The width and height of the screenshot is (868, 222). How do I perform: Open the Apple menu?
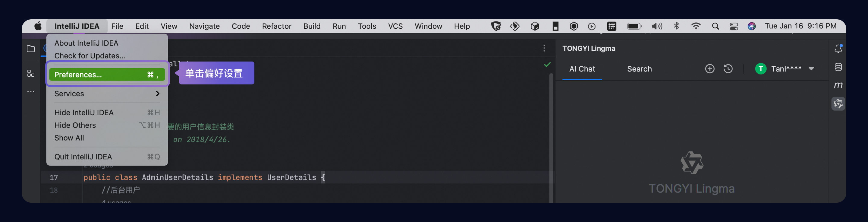pos(38,26)
